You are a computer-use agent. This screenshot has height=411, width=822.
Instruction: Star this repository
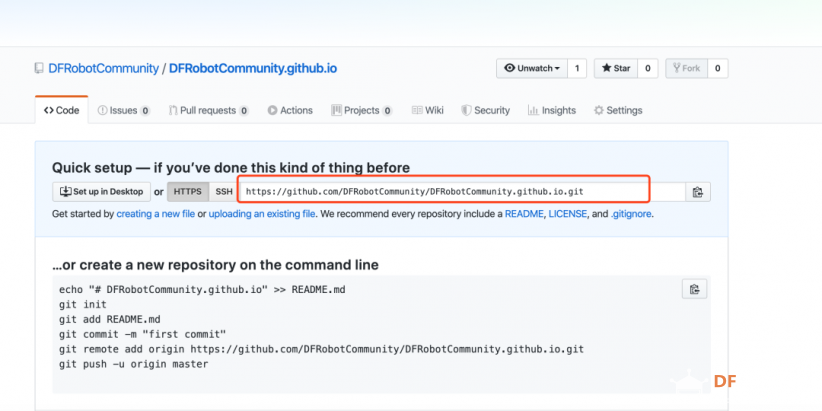tap(615, 68)
